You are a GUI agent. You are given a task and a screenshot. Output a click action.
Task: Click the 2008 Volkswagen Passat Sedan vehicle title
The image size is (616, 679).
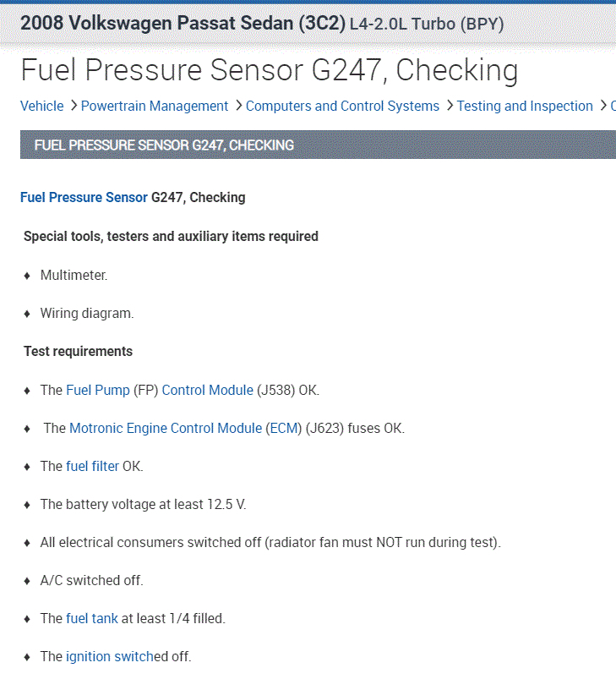click(x=183, y=23)
